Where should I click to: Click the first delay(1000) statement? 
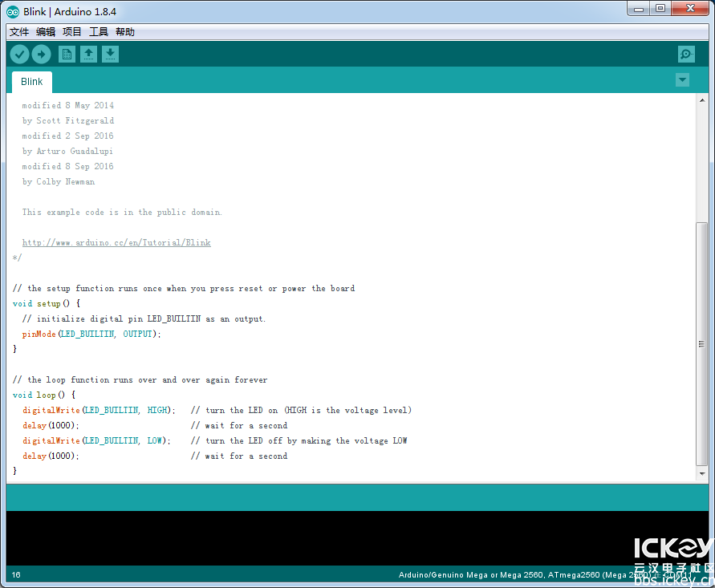coord(51,426)
